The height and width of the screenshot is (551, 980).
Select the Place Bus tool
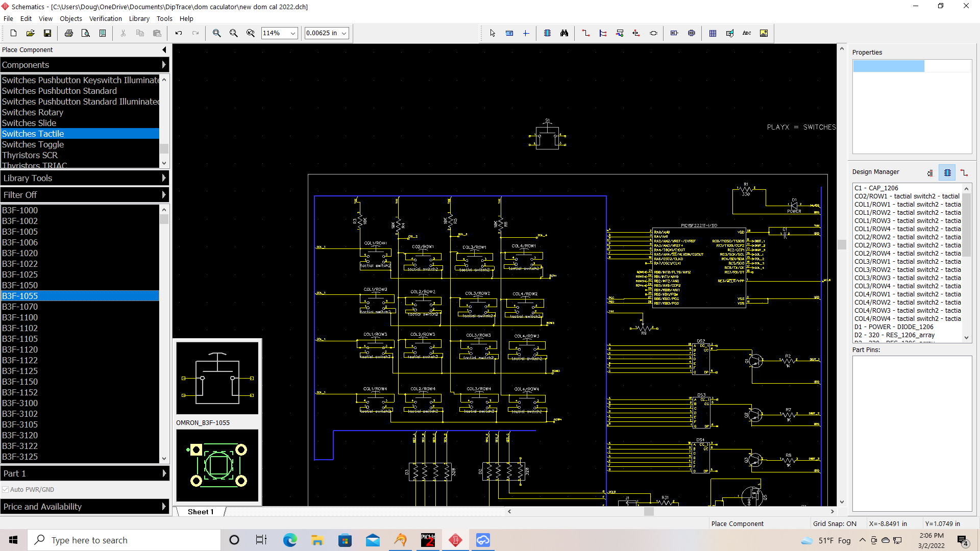coord(603,33)
